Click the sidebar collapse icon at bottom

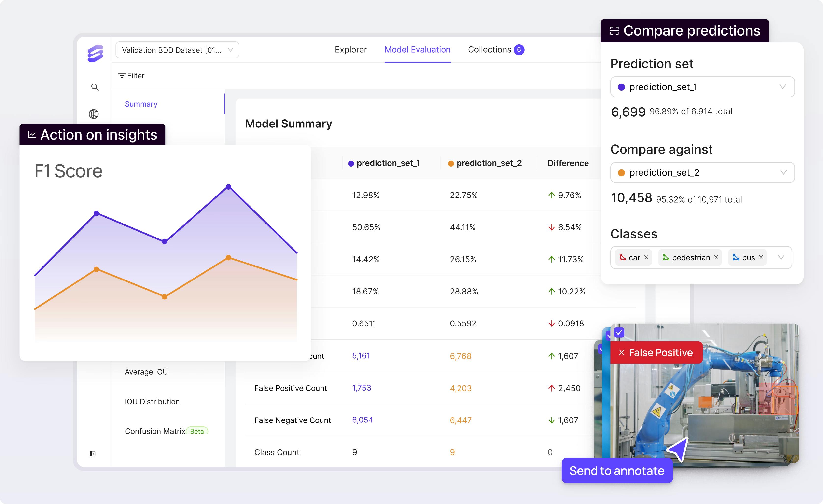tap(93, 453)
